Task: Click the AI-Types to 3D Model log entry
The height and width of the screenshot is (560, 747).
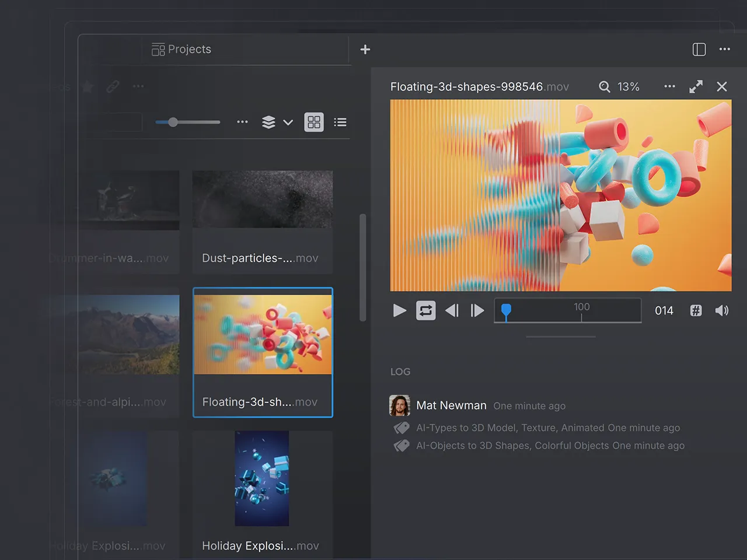Action: click(x=548, y=428)
